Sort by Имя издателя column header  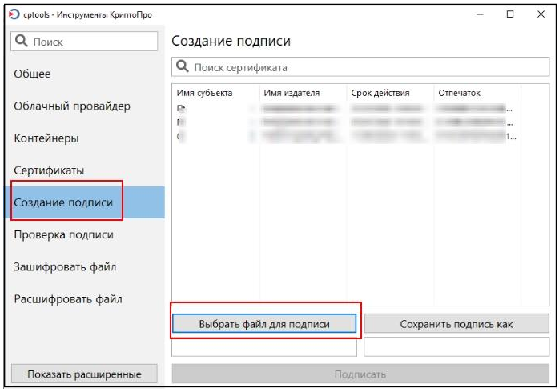click(292, 93)
